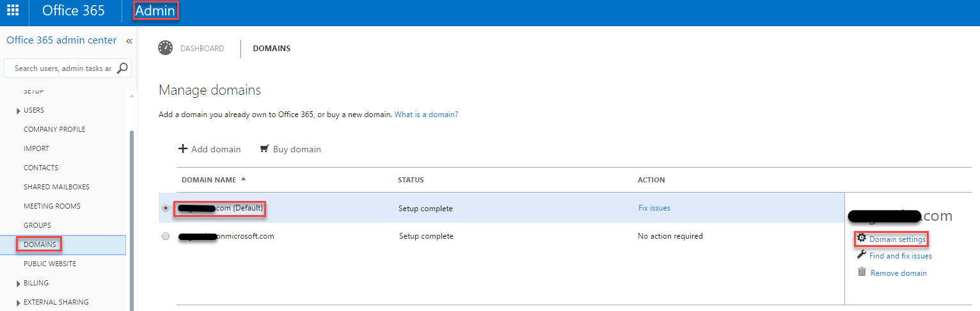980x311 pixels.
Task: Expand the BILLING tree node
Action: pos(19,283)
